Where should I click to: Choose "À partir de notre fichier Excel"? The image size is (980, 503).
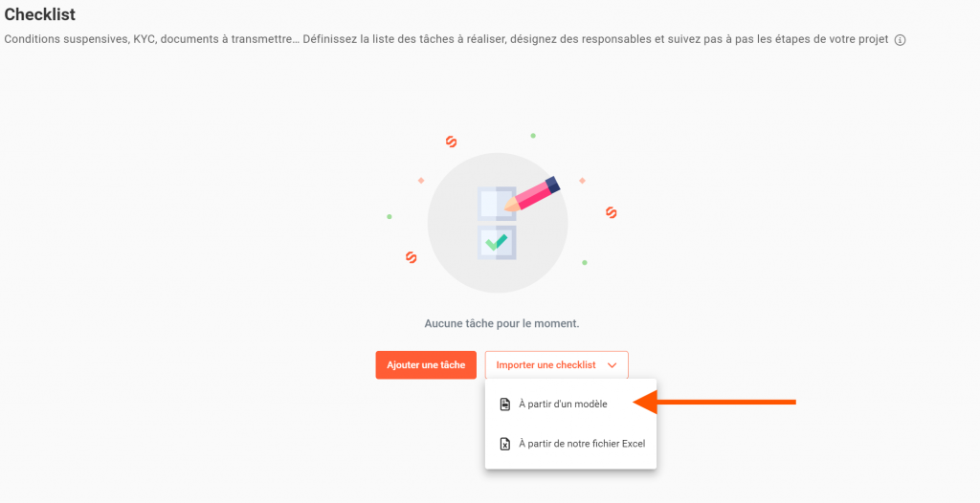coord(582,444)
